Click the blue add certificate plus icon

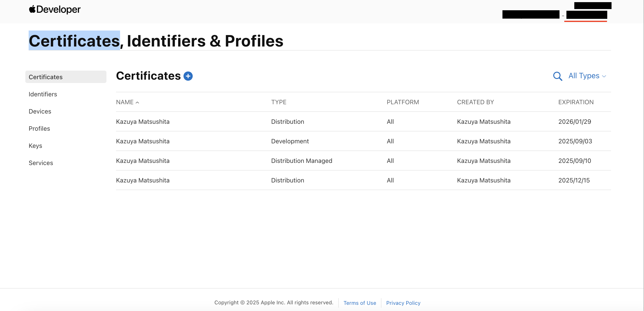[x=188, y=76]
